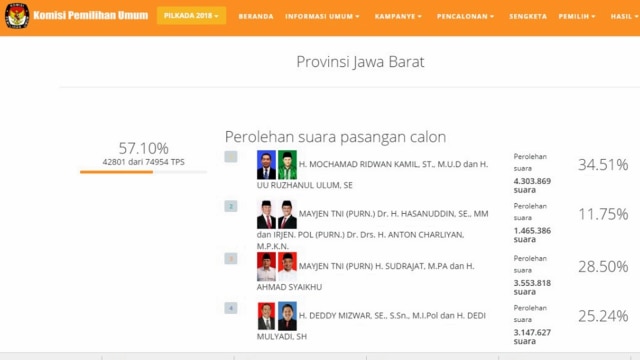Select the SENGKETA menu item
The height and width of the screenshot is (360, 640).
[x=528, y=16]
